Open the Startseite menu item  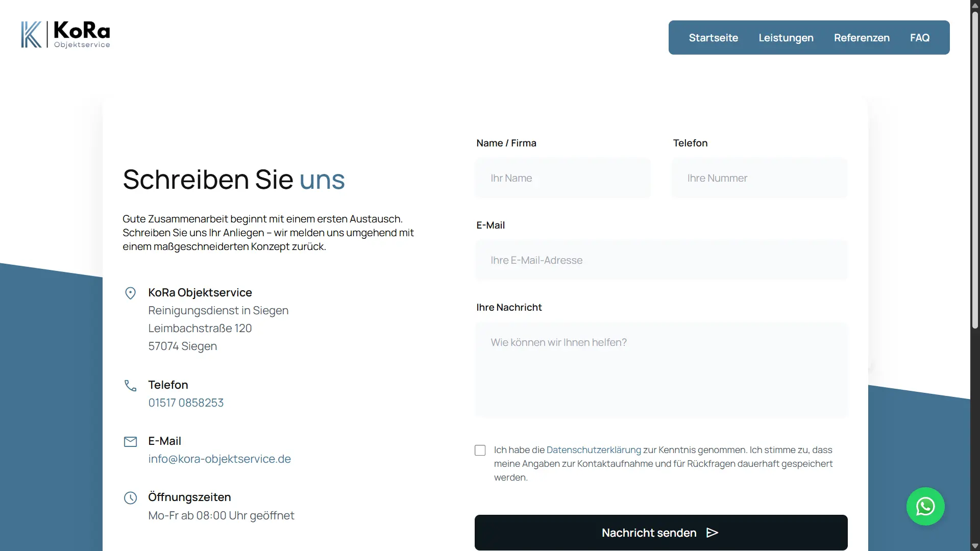pyautogui.click(x=714, y=38)
